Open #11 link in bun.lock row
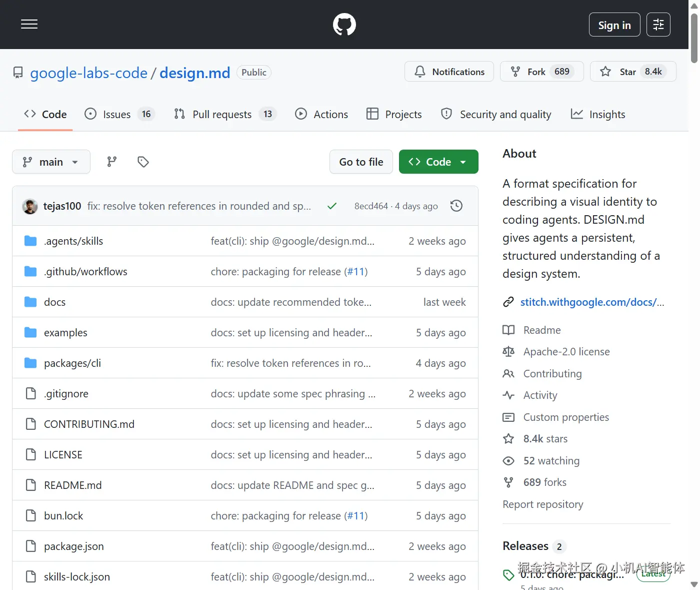The width and height of the screenshot is (700, 590). click(x=356, y=516)
